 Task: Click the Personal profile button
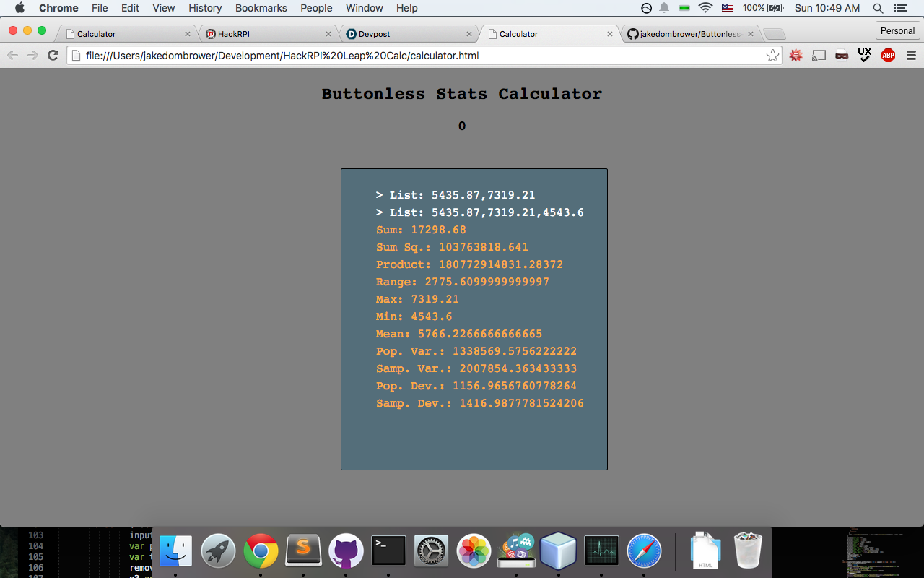(x=897, y=31)
